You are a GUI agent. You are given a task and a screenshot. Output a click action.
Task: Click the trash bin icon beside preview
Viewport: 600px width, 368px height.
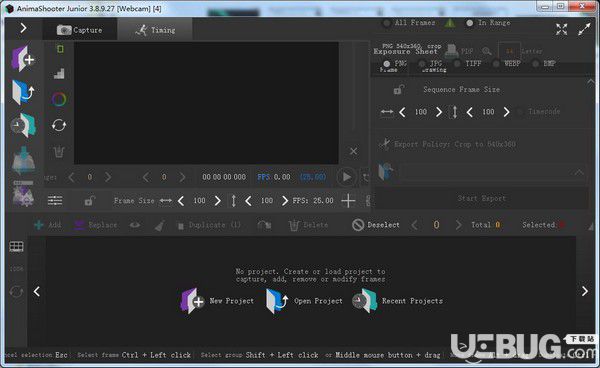point(59,152)
